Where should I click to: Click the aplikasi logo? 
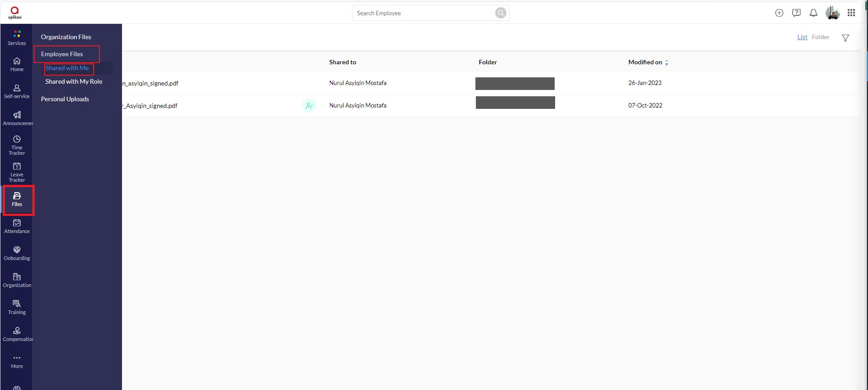(x=15, y=13)
